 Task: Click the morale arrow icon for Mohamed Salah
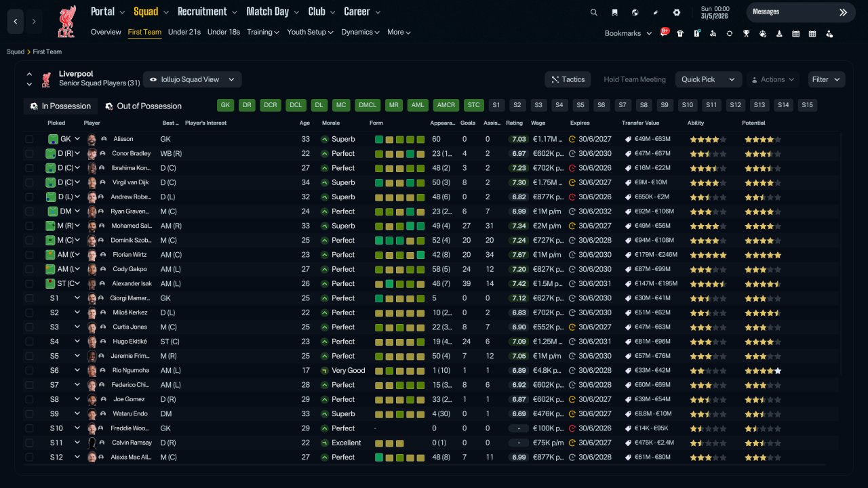pyautogui.click(x=325, y=226)
